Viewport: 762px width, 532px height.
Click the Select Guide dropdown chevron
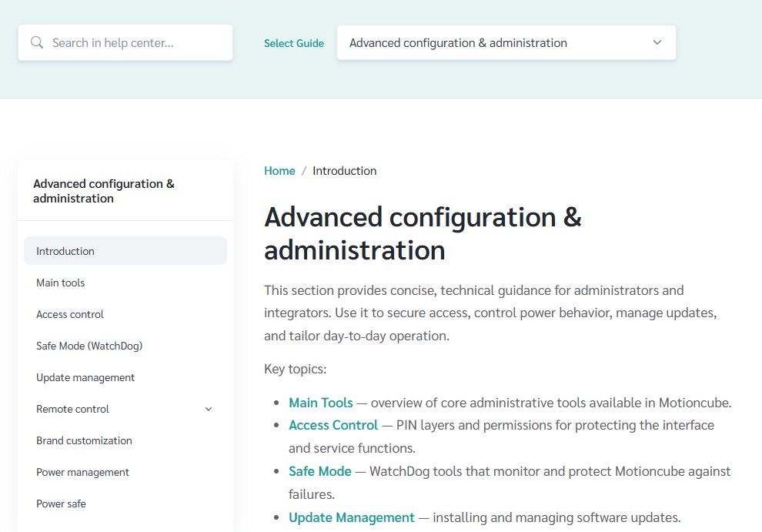[657, 42]
